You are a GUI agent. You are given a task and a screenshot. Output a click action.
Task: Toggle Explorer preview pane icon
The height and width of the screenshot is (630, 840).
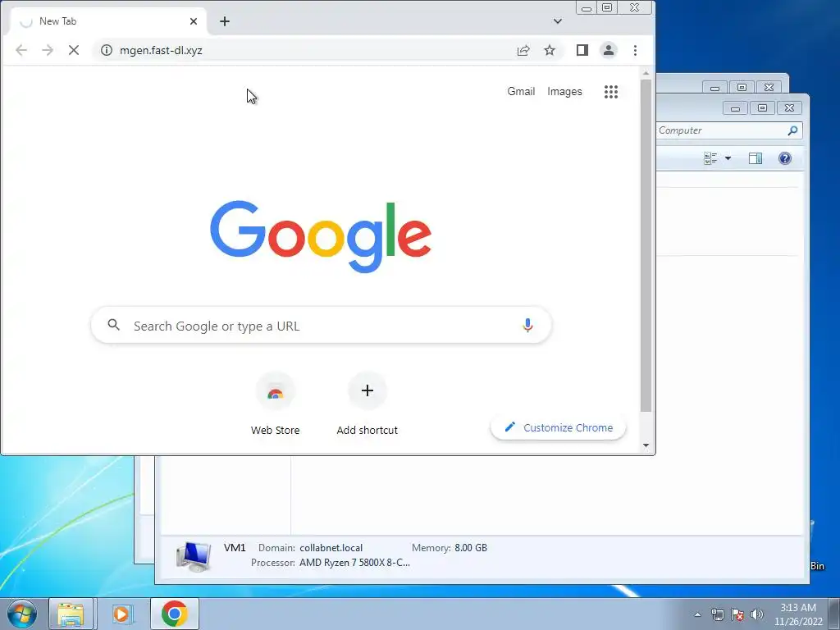click(756, 158)
